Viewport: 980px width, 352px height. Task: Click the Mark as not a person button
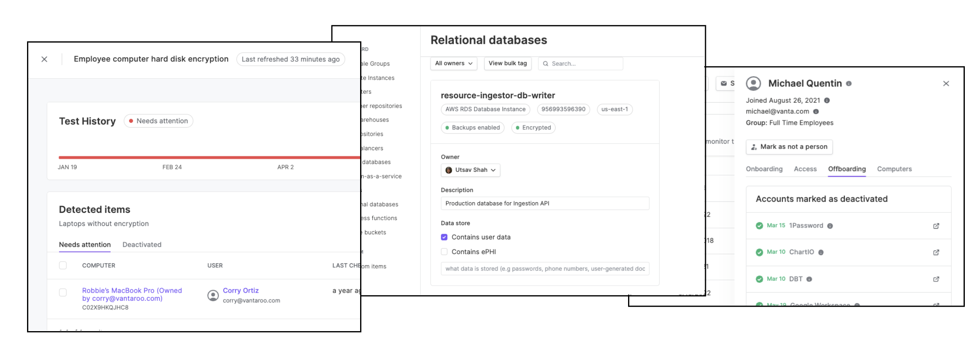tap(789, 147)
